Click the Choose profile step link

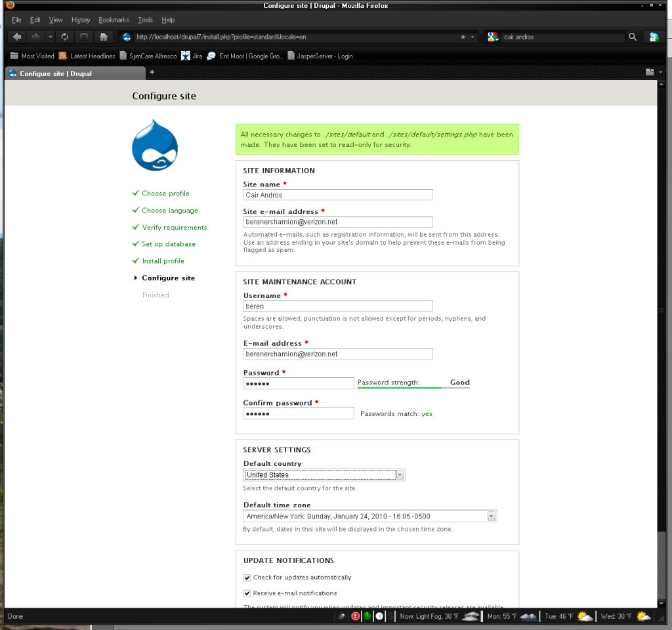pyautogui.click(x=165, y=194)
